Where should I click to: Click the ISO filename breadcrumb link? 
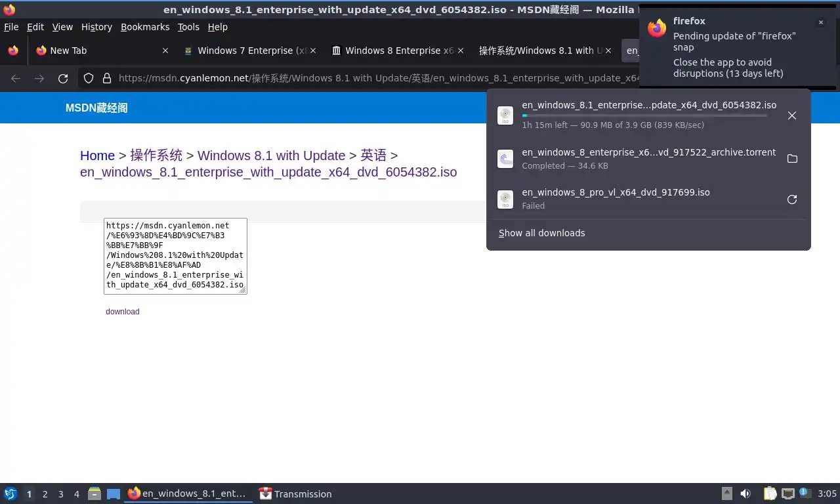click(x=268, y=173)
